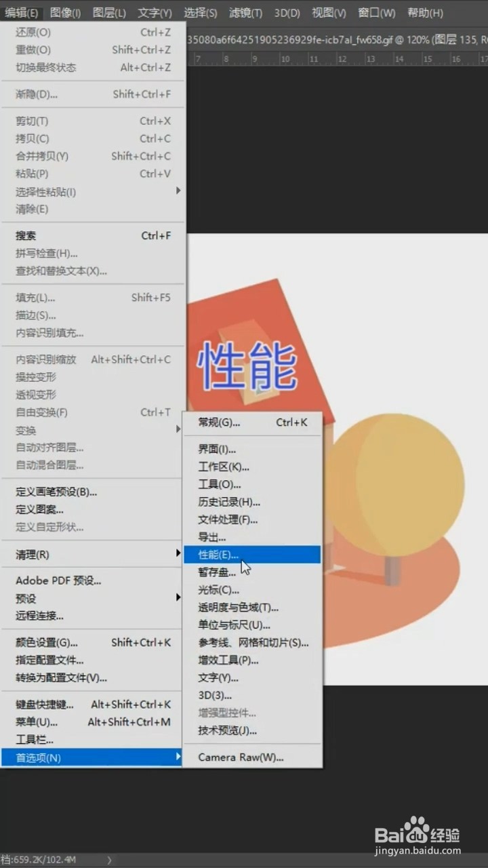The width and height of the screenshot is (488, 868).
Task: Open 3D(3)... preferences
Action: pyautogui.click(x=253, y=696)
